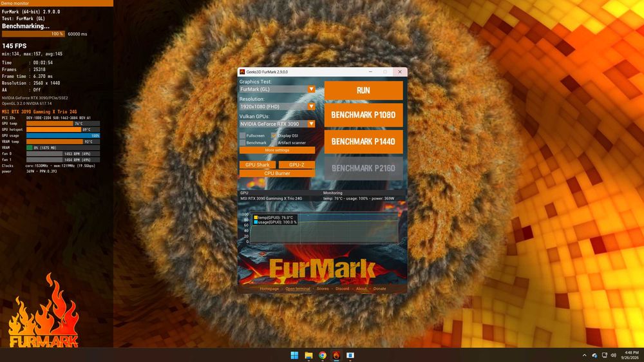Open the taskbar clock and date
This screenshot has width=644, height=362.
point(631,356)
